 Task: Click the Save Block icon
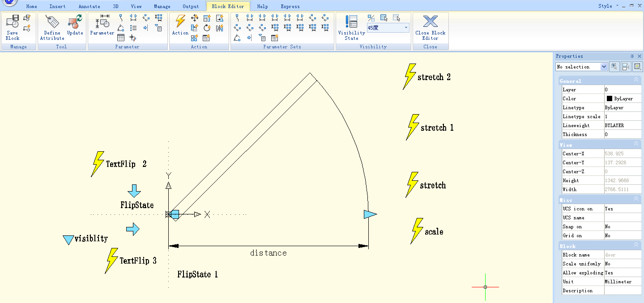[x=13, y=21]
